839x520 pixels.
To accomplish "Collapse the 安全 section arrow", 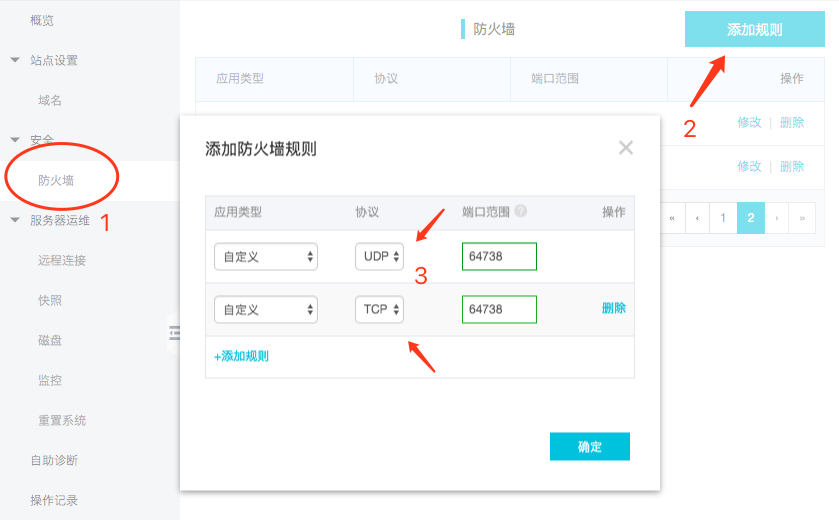I will [x=15, y=140].
